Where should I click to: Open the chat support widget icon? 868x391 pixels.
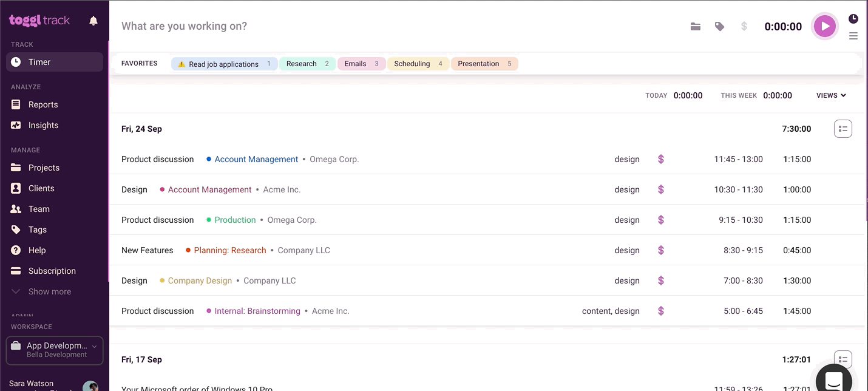tap(833, 380)
